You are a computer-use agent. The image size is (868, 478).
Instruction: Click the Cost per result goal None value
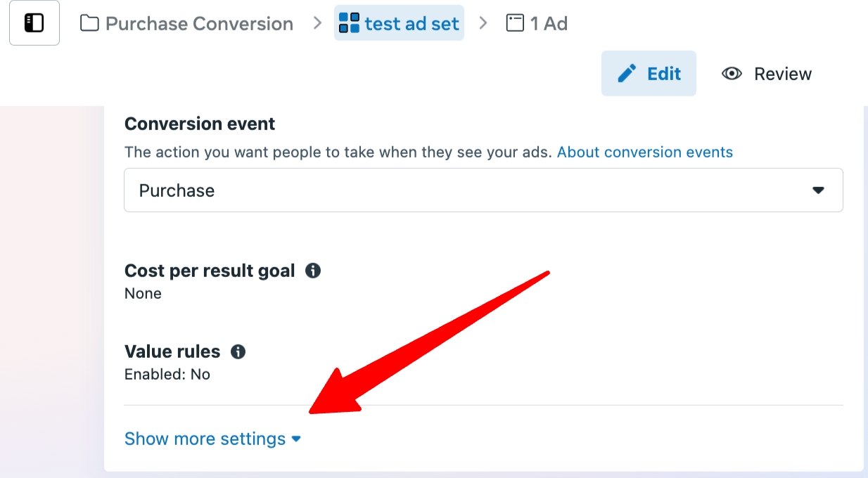[x=143, y=293]
